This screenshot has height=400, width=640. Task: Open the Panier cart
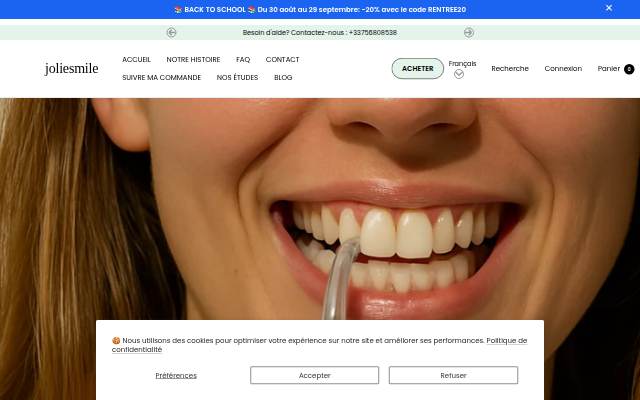pos(609,69)
